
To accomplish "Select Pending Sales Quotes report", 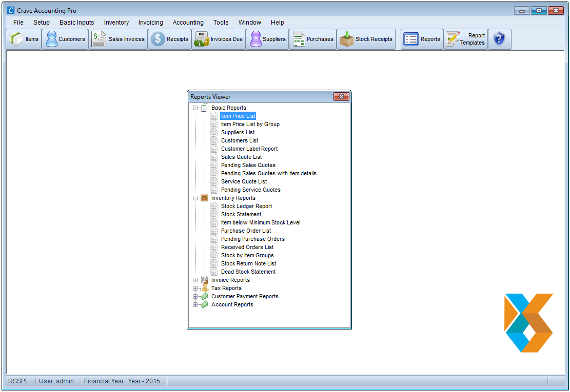I will coord(248,165).
